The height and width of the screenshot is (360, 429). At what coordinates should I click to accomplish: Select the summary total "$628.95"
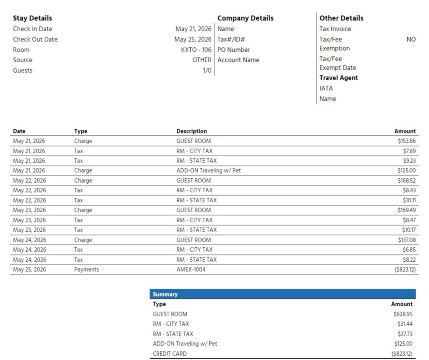click(x=403, y=314)
